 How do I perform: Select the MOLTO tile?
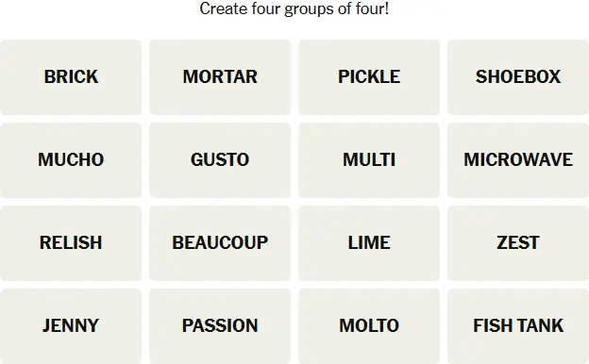369,326
